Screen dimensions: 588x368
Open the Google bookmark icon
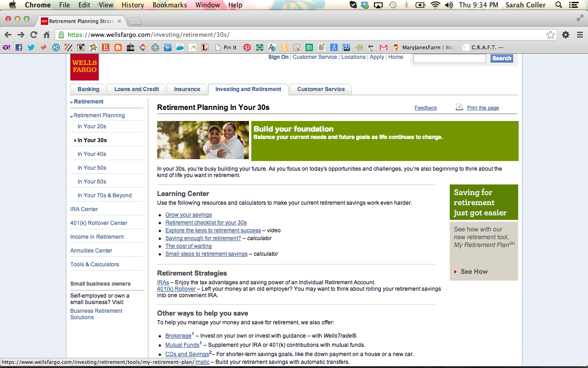point(334,47)
